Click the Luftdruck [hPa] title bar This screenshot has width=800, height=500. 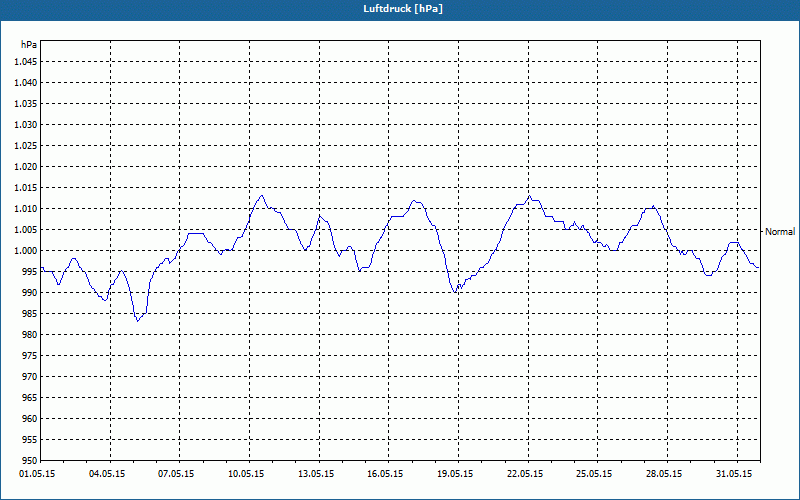[x=400, y=10]
